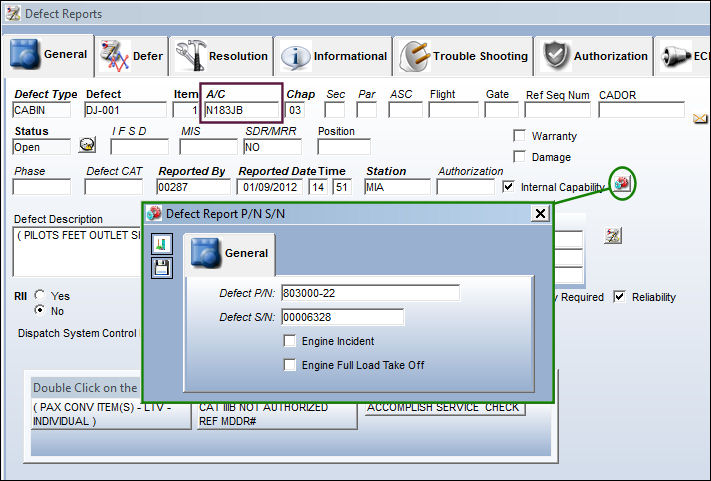Click the MIS input field
711x481 pixels.
click(x=209, y=147)
